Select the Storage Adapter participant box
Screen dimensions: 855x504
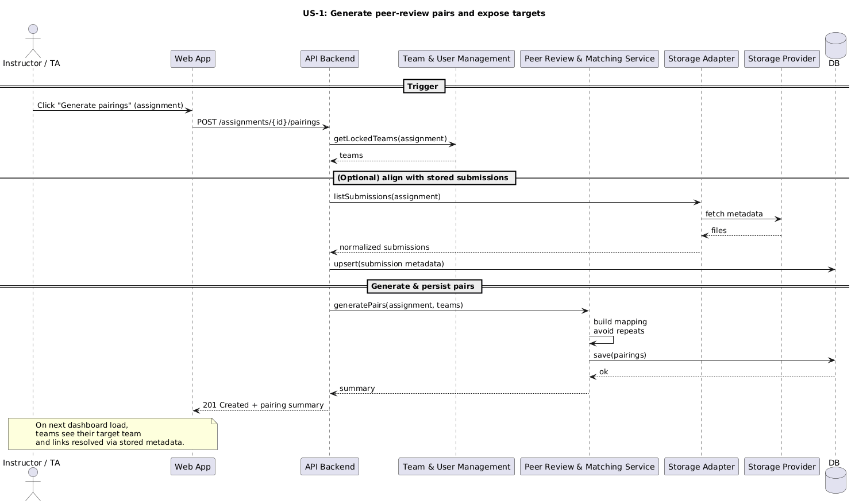tap(701, 59)
